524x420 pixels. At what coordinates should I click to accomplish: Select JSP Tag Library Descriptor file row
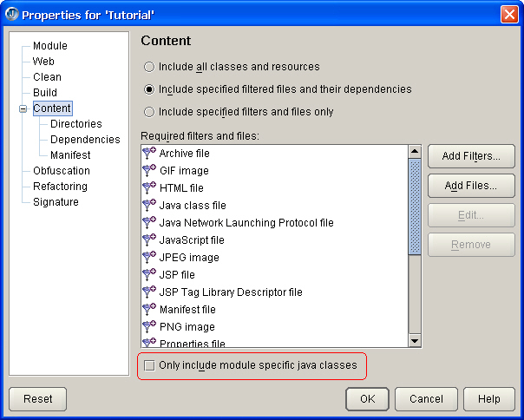(274, 292)
